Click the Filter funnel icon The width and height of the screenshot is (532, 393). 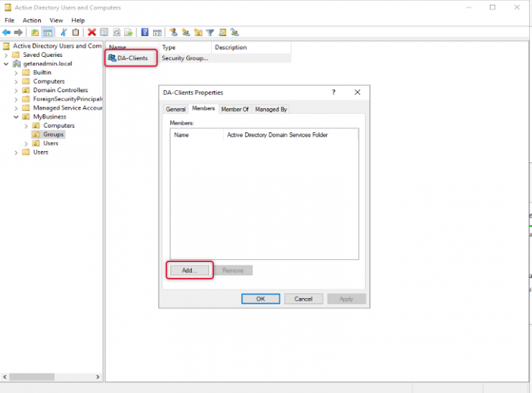pos(211,33)
